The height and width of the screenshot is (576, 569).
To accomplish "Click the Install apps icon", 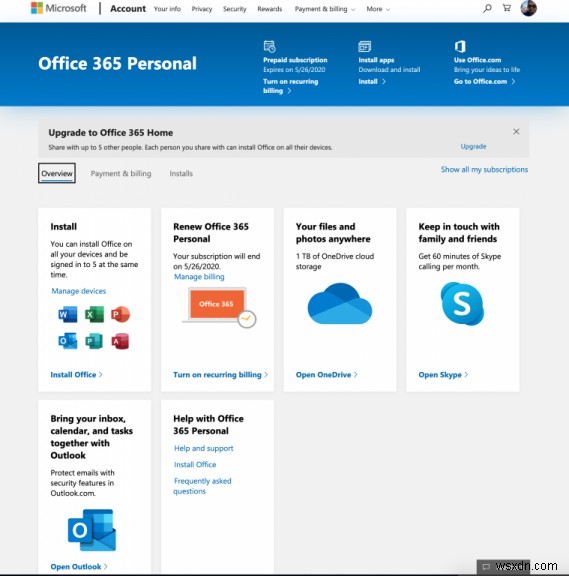I will 364,47.
